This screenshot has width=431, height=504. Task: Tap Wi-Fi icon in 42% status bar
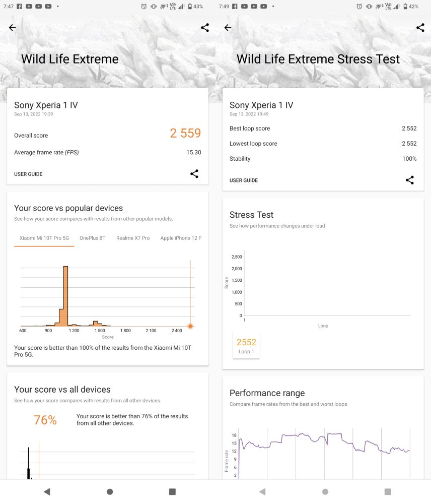click(379, 6)
